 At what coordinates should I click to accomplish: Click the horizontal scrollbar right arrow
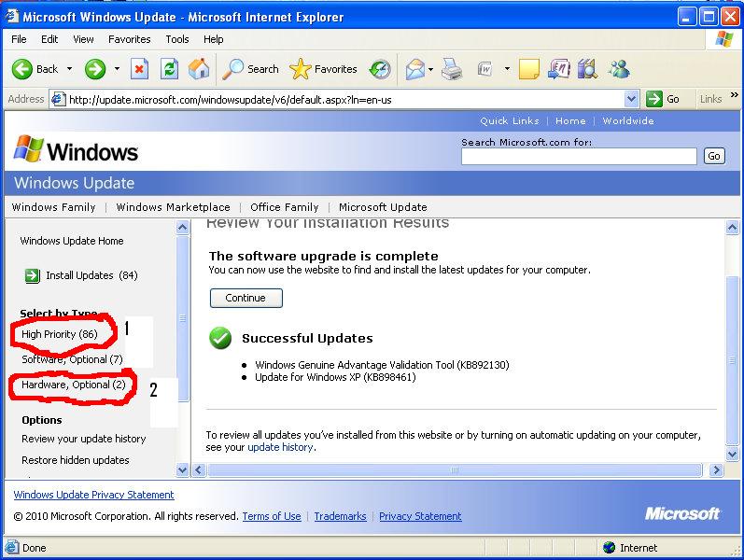(716, 470)
